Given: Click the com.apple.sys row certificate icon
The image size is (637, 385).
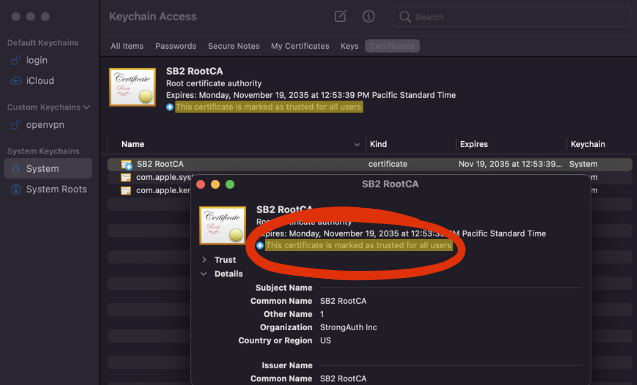Looking at the screenshot, I should (126, 177).
